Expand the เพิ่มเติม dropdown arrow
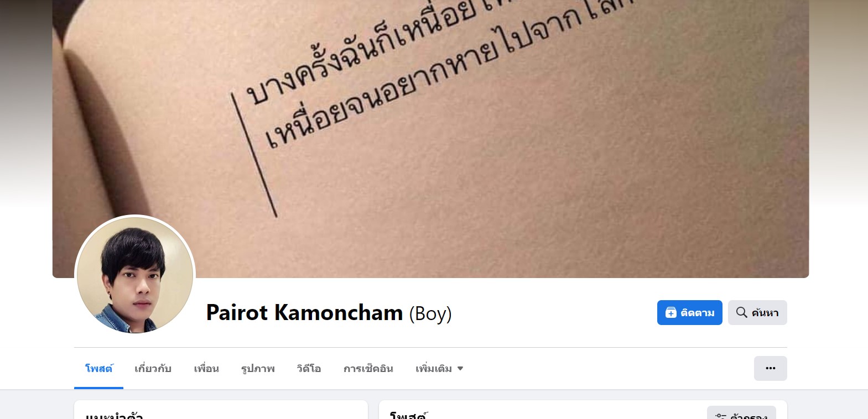 coord(460,369)
